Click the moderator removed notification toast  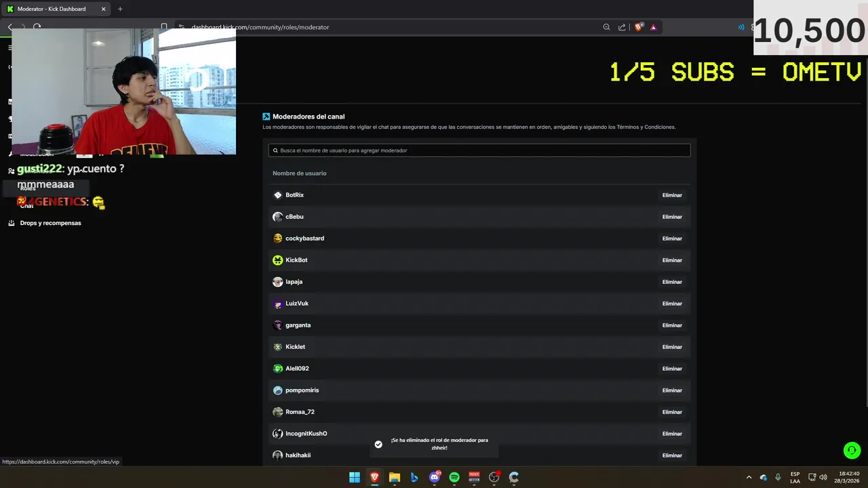tap(434, 444)
